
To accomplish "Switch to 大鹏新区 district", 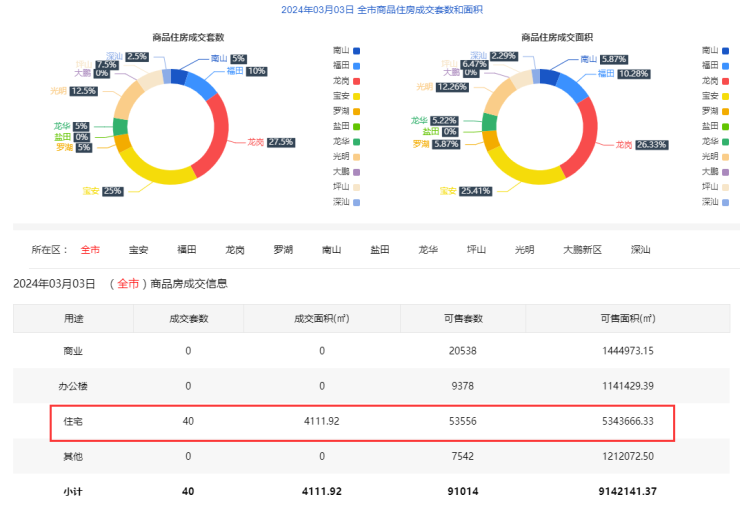I will [582, 249].
